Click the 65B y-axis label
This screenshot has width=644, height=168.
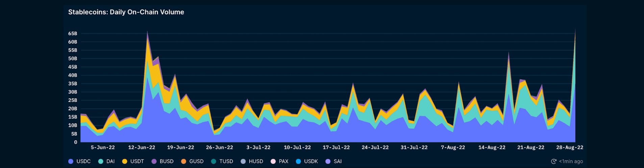[73, 34]
